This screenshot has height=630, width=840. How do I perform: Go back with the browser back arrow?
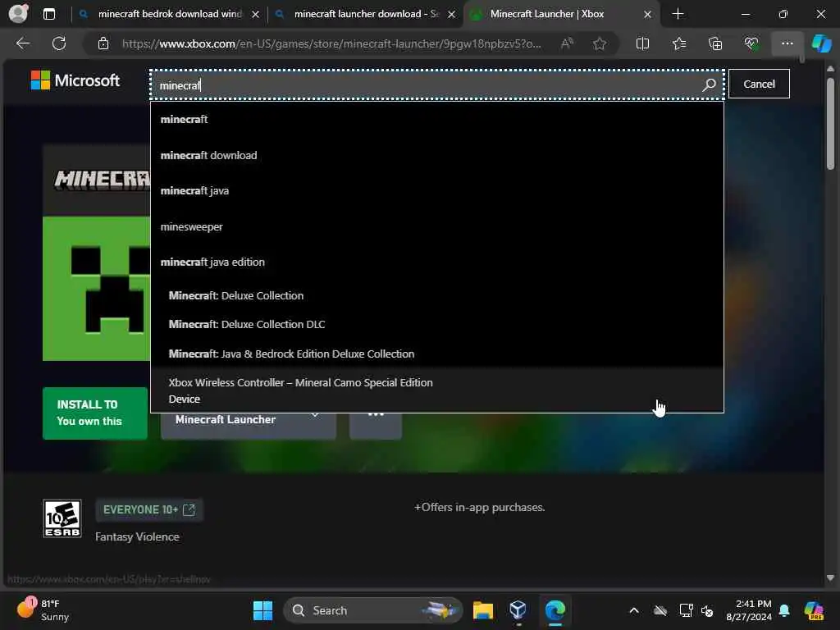pyautogui.click(x=23, y=43)
